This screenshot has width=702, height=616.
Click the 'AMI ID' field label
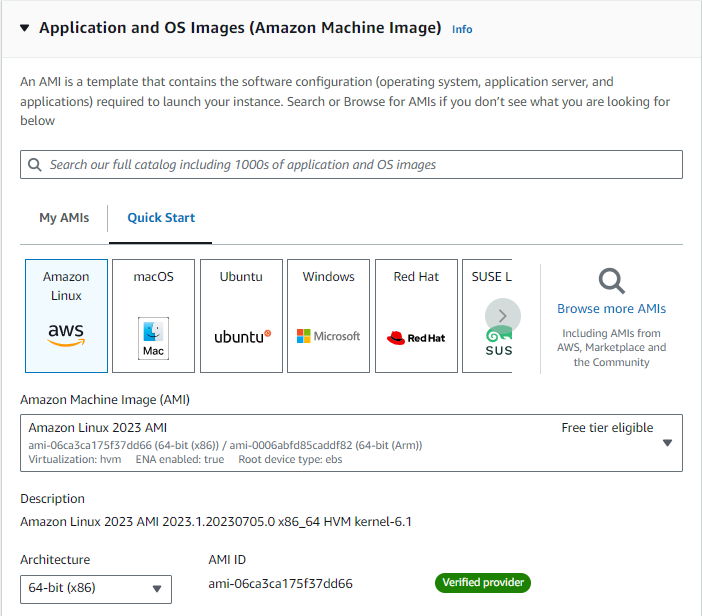227,560
